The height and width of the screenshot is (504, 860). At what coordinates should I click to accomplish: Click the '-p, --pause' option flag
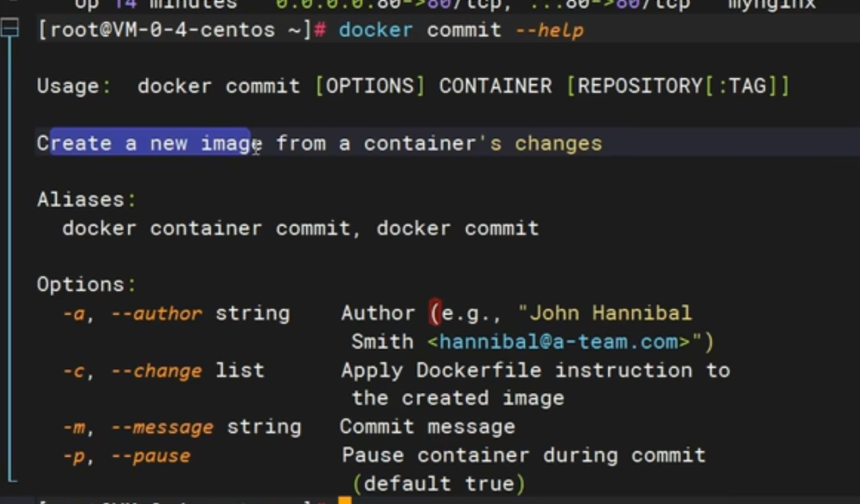coord(126,456)
